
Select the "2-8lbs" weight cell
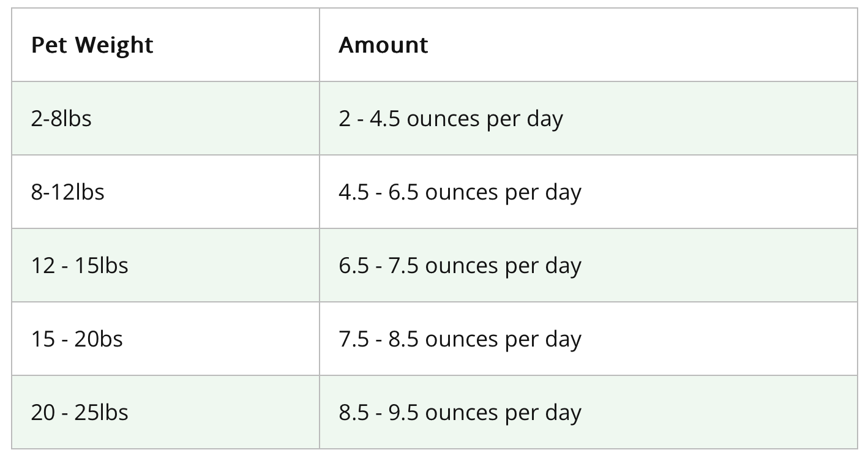[61, 118]
